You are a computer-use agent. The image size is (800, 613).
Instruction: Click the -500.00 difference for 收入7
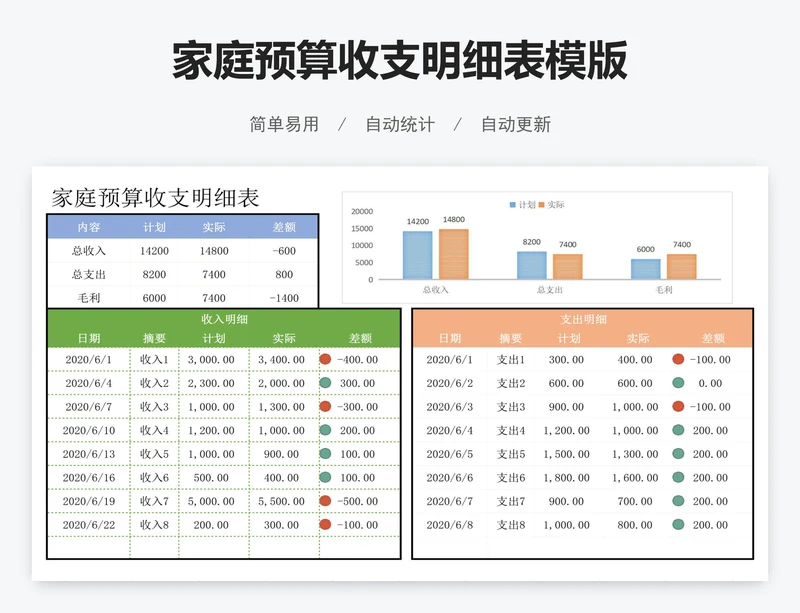click(357, 501)
